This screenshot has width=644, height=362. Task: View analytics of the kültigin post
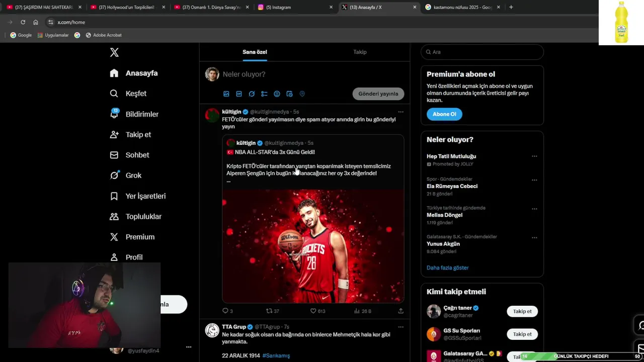[362, 311]
